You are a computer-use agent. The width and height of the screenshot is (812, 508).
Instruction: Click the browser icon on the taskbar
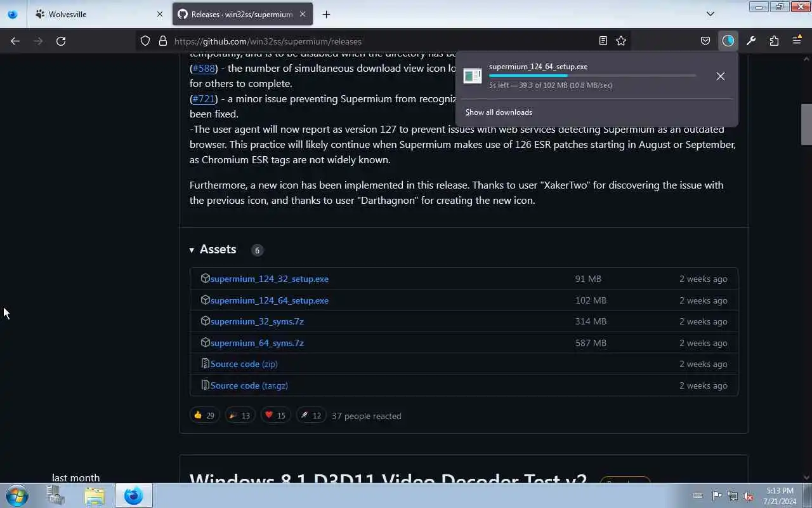click(x=133, y=495)
